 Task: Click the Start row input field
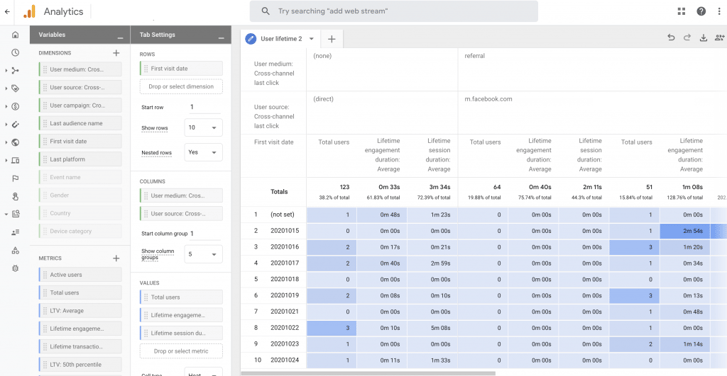pyautogui.click(x=204, y=107)
